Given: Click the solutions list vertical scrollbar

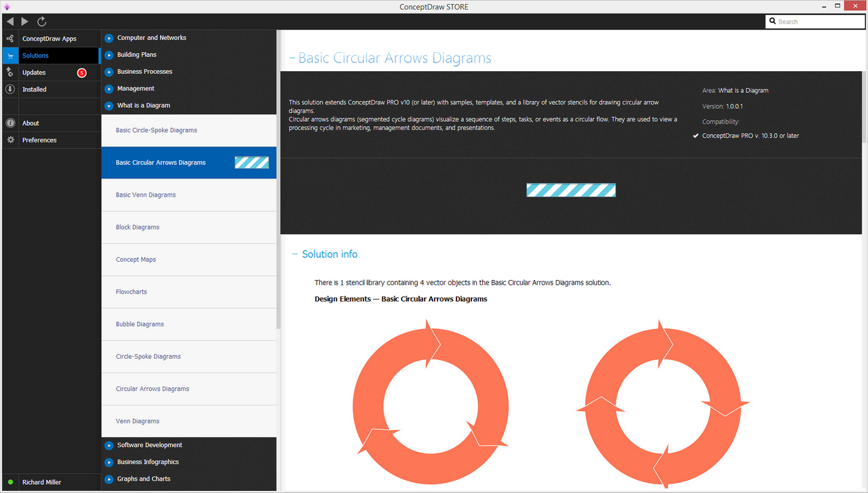Looking at the screenshot, I should click(x=279, y=180).
